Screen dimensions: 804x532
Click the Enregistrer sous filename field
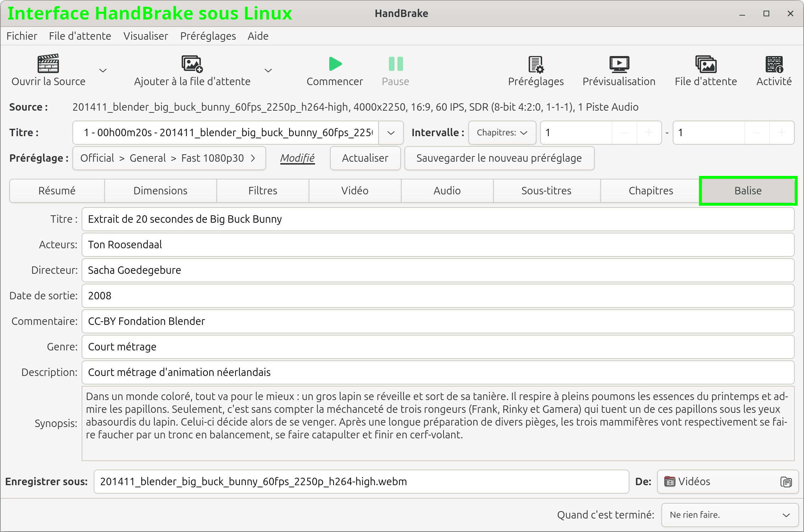[x=361, y=482]
